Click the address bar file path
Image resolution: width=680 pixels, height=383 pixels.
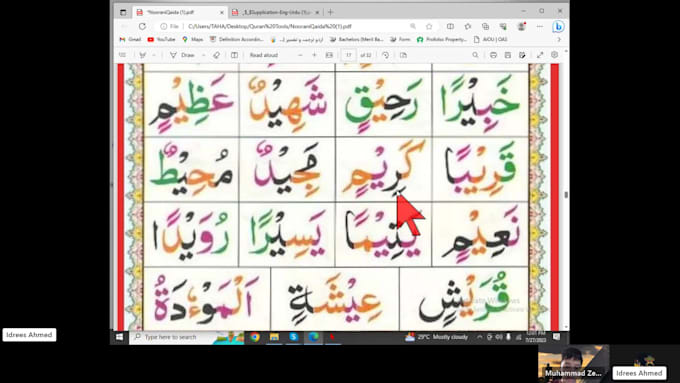click(x=270, y=26)
